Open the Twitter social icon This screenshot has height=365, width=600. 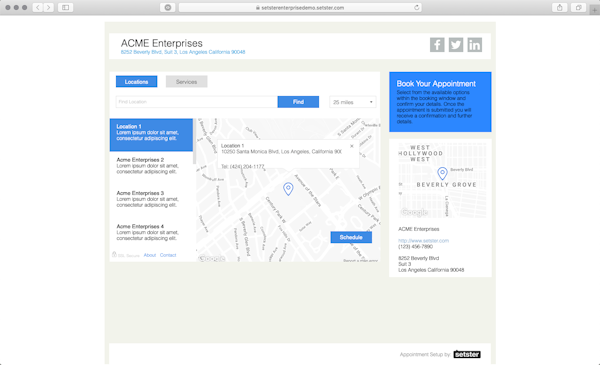[456, 45]
